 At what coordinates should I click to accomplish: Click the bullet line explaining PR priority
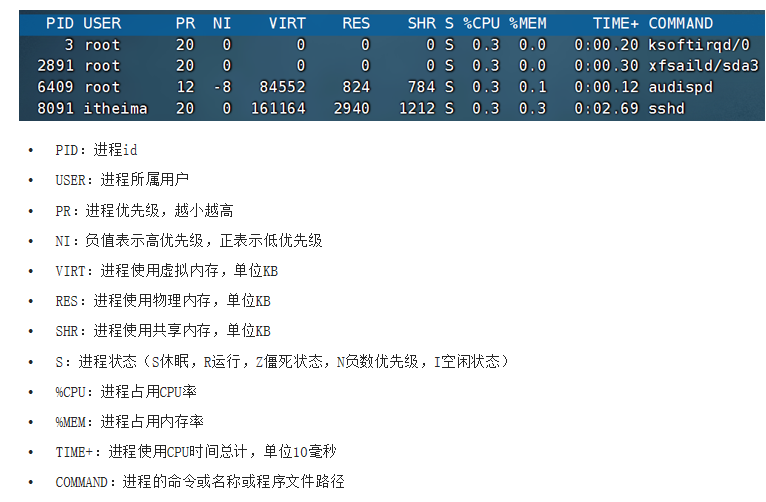144,210
